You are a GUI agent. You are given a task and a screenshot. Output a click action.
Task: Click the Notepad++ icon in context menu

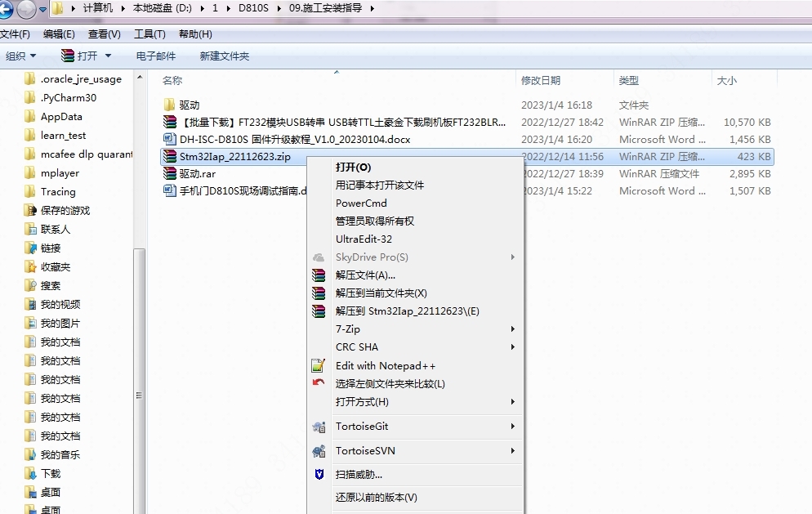click(x=319, y=366)
